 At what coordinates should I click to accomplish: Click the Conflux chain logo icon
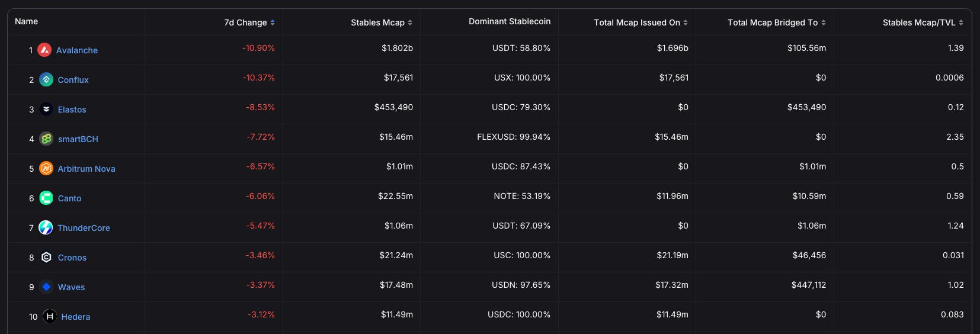click(46, 79)
